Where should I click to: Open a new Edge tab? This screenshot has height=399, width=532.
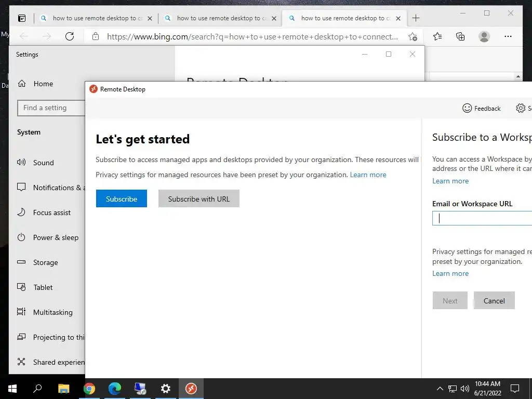pos(416,18)
